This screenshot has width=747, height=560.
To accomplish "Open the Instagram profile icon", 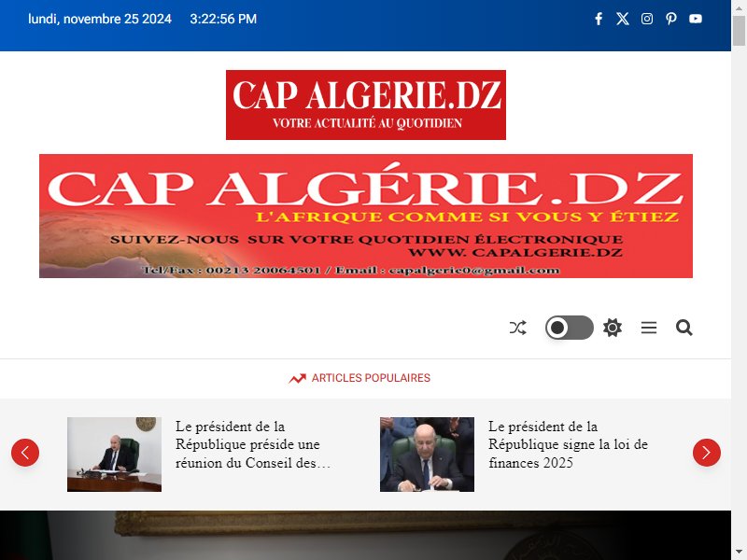I will point(647,19).
